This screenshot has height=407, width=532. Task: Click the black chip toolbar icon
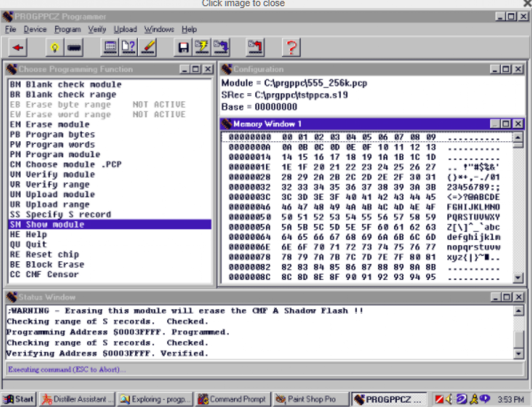pos(74,47)
